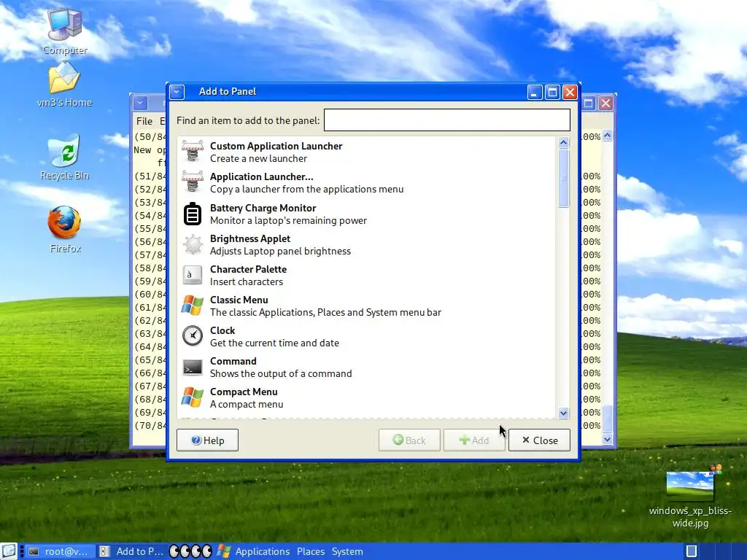Click the Help button
The height and width of the screenshot is (560, 747).
[207, 440]
